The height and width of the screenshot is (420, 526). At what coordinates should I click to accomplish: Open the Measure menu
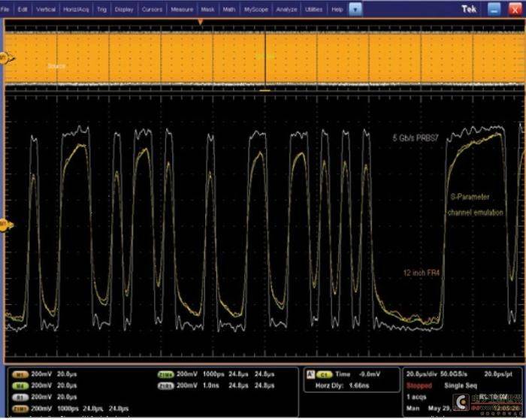(182, 10)
